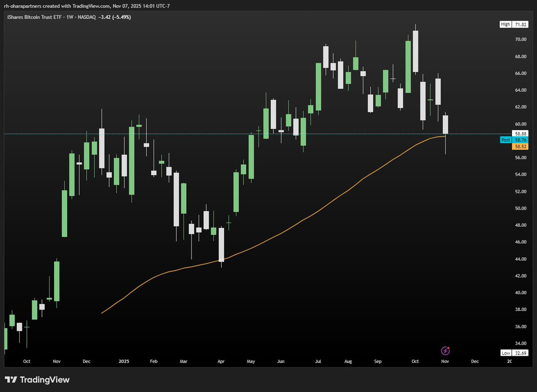Click the 62.00 price axis label
537x392 pixels.
[520, 107]
